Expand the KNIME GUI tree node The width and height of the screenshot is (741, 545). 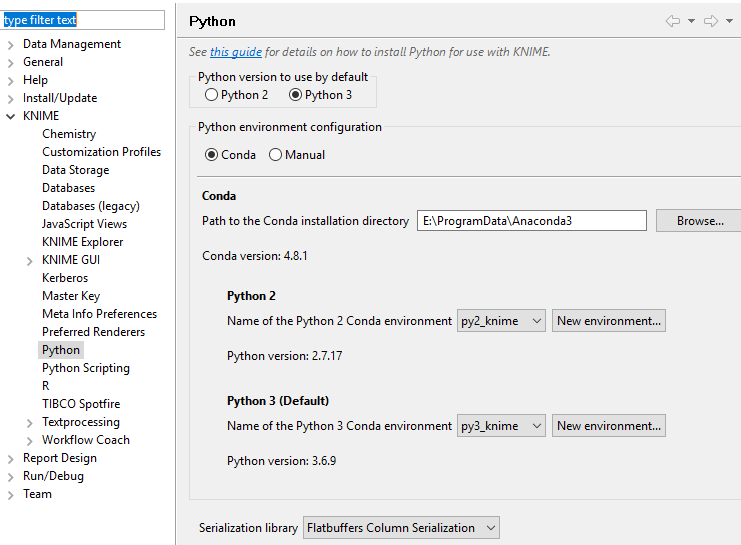(29, 261)
